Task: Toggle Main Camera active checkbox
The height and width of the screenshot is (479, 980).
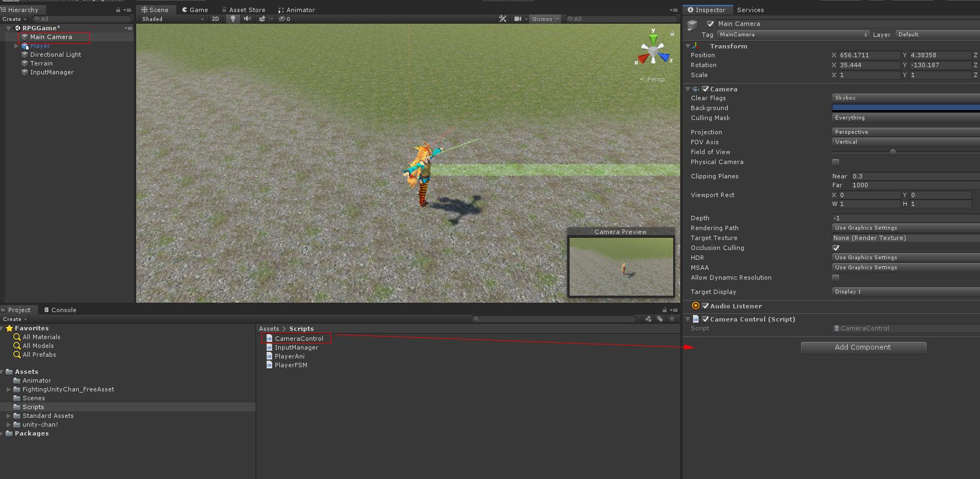Action: point(710,24)
